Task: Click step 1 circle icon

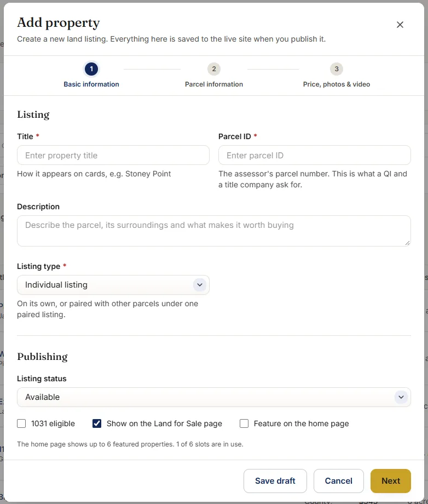Action: tap(91, 69)
